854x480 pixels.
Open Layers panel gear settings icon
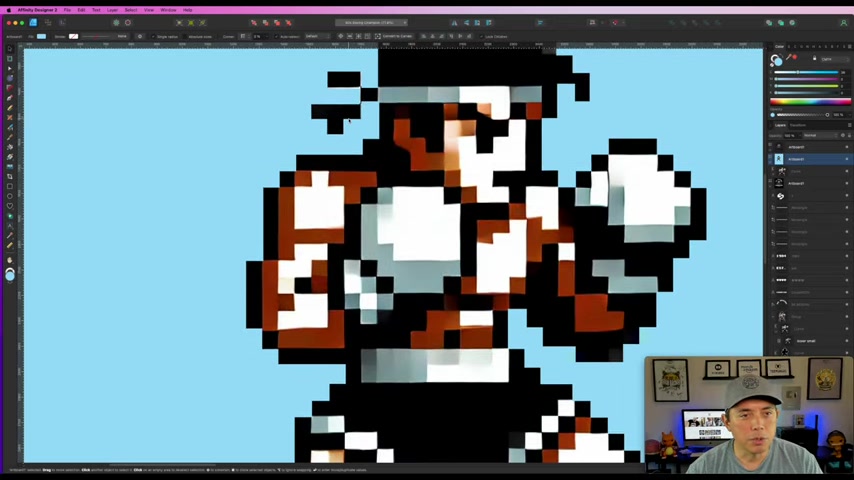click(x=843, y=135)
